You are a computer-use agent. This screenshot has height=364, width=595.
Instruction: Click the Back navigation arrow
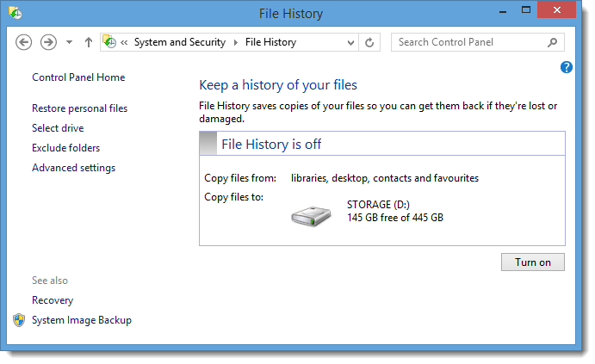tap(23, 42)
